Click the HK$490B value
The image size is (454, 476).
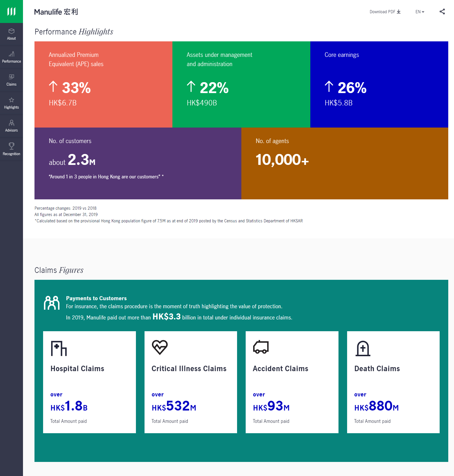[202, 103]
